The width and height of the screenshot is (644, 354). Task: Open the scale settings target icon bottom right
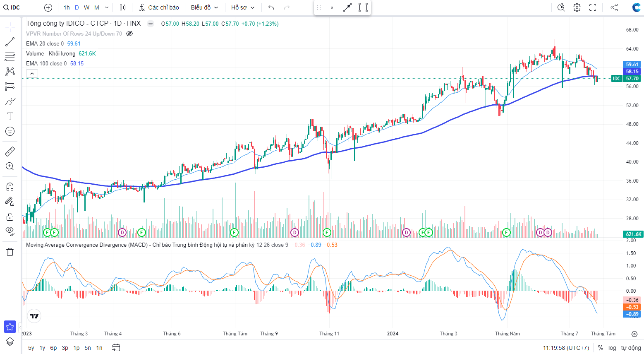(634, 334)
